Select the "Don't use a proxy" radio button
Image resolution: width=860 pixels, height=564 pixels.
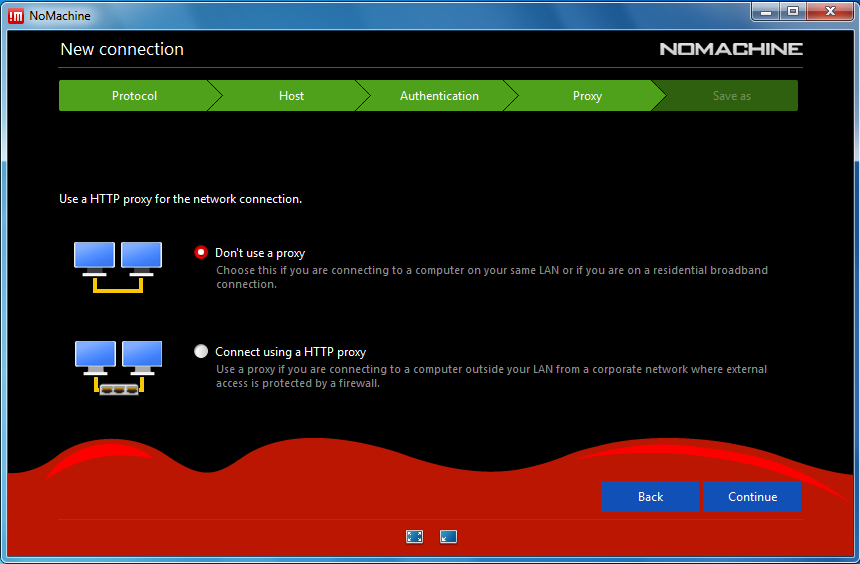[x=201, y=253]
